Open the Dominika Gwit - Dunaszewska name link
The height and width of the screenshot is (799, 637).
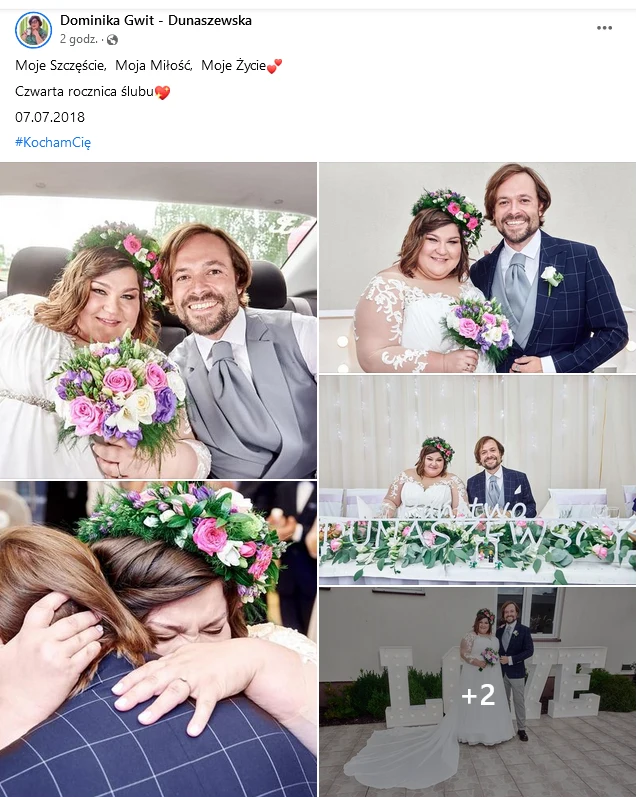click(156, 20)
